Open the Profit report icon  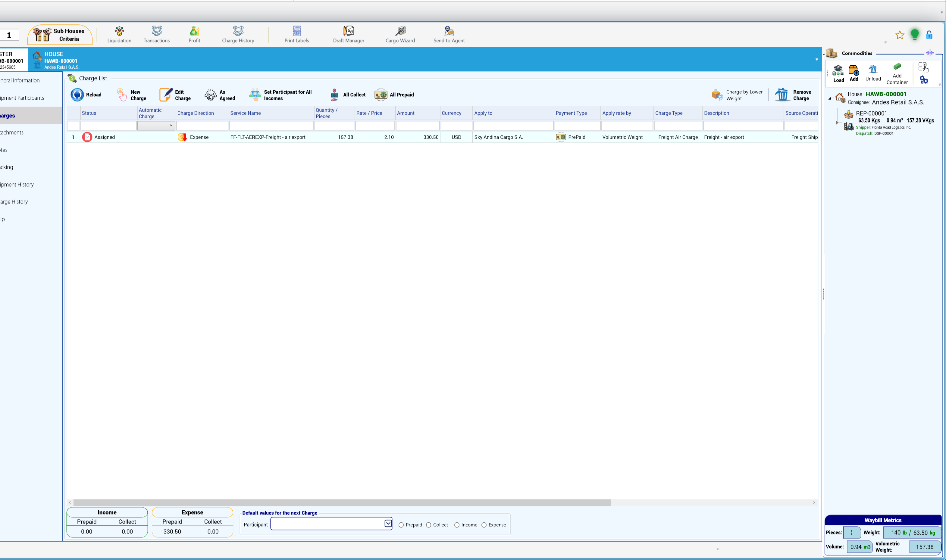[x=194, y=34]
